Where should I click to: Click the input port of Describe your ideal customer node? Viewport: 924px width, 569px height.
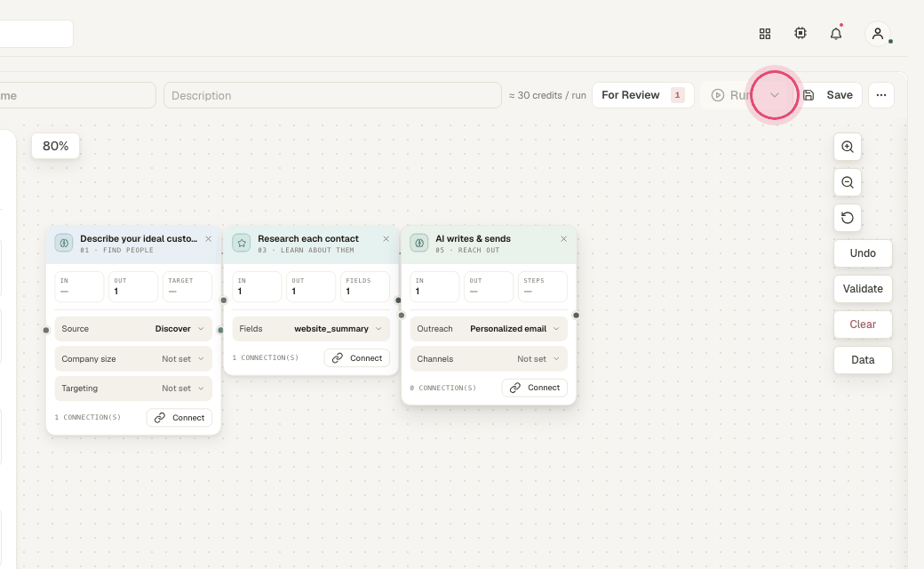pos(46,330)
